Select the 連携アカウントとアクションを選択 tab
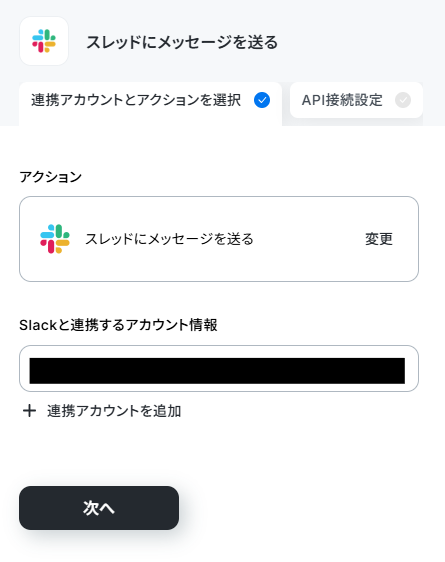Image resolution: width=445 pixels, height=562 pixels. pyautogui.click(x=150, y=104)
